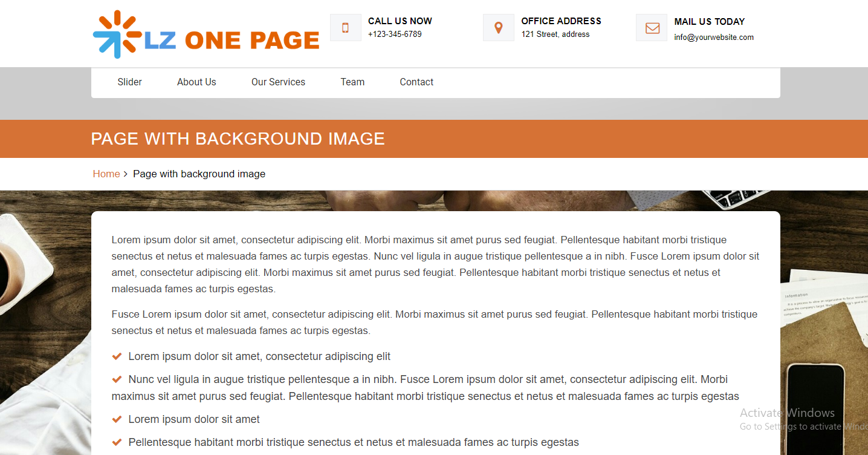Click the 'PAGE WITH BACKGROUND IMAGE' title banner

434,139
